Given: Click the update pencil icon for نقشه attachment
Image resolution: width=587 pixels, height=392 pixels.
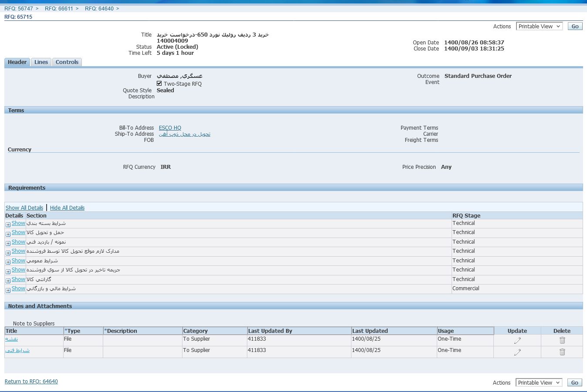Looking at the screenshot, I should point(517,340).
